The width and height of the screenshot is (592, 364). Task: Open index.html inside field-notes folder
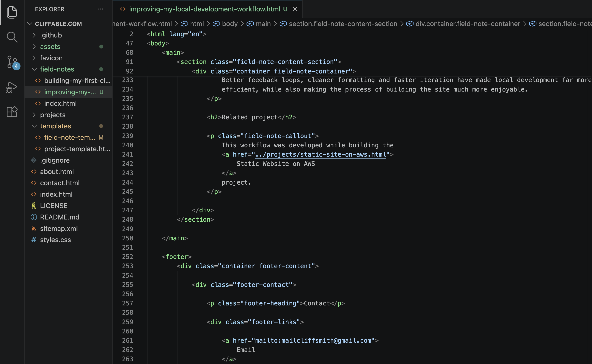click(x=68, y=104)
